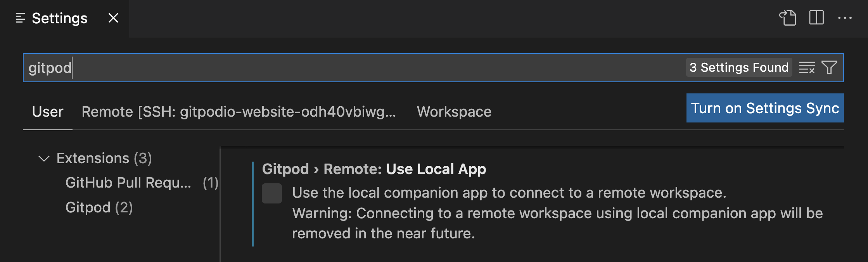Close the Settings tab
The height and width of the screenshot is (262, 868).
click(112, 18)
